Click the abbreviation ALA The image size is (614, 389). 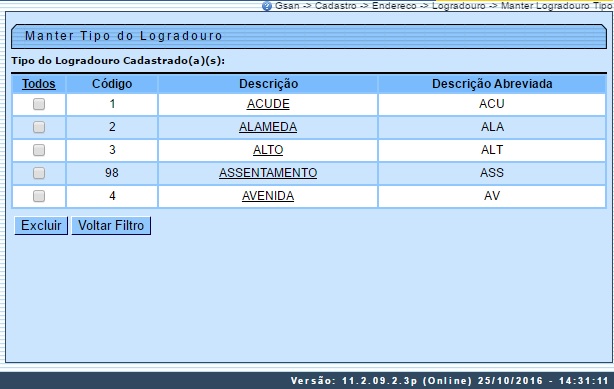492,127
